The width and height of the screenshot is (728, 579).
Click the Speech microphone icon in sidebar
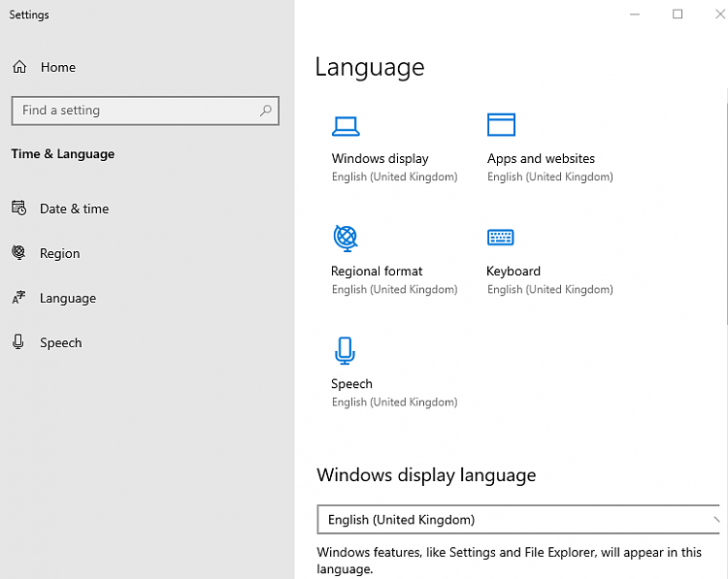pos(18,342)
